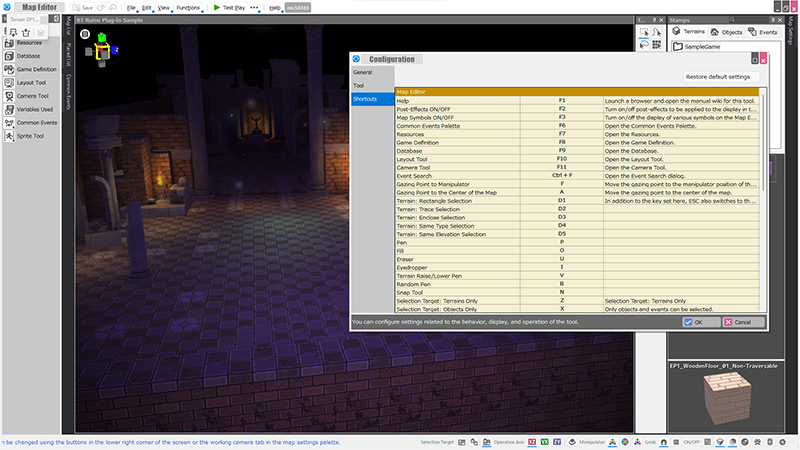Select the Pen shortcut key P

tap(562, 242)
